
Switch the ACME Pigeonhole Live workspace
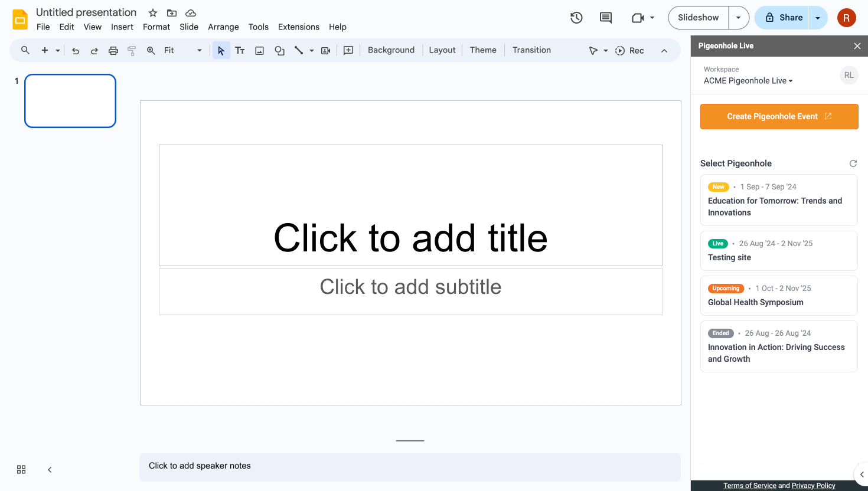coord(748,81)
